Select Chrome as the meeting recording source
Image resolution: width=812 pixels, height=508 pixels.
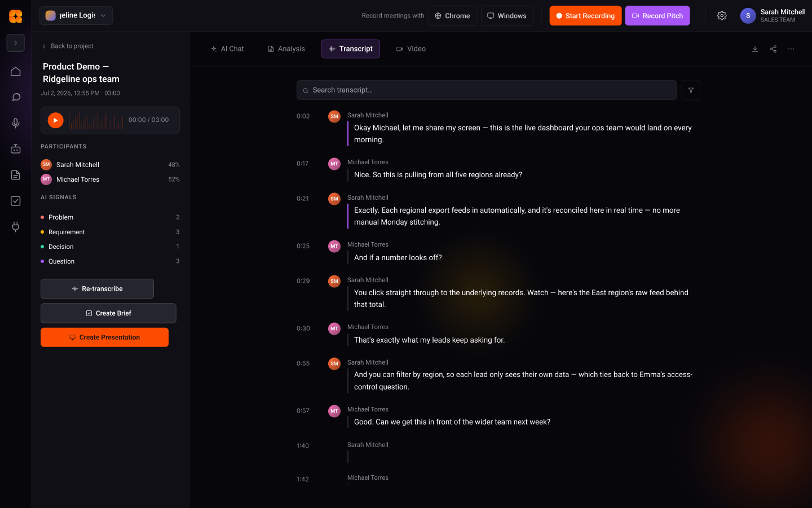pyautogui.click(x=452, y=16)
